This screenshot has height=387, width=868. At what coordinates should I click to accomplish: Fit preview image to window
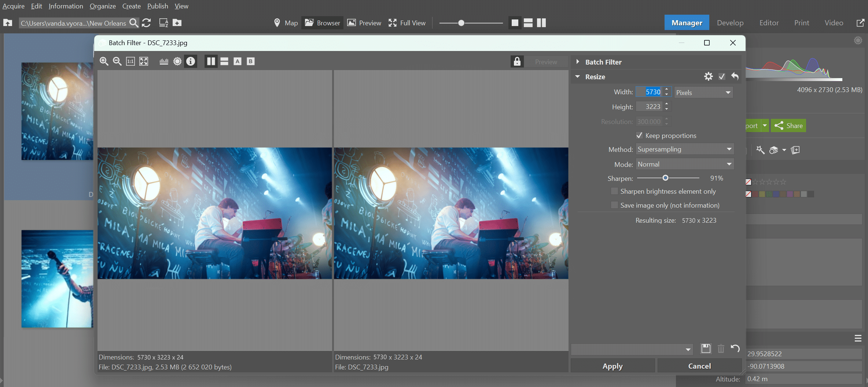[x=144, y=62]
